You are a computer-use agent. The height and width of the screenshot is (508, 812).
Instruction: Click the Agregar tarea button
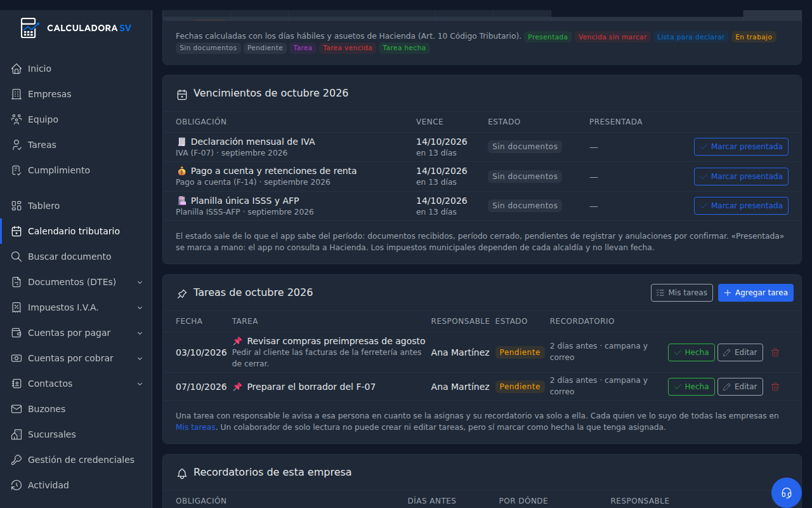click(756, 293)
